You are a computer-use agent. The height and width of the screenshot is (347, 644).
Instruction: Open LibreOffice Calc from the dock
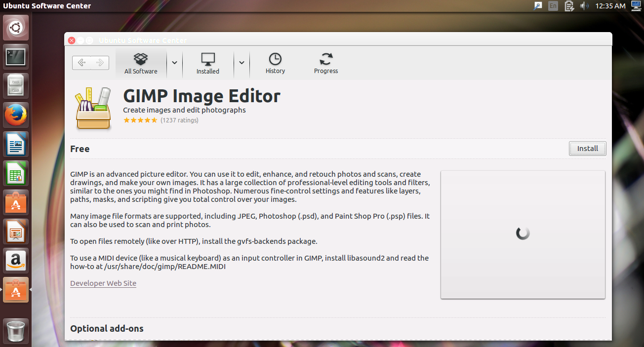[x=16, y=174]
